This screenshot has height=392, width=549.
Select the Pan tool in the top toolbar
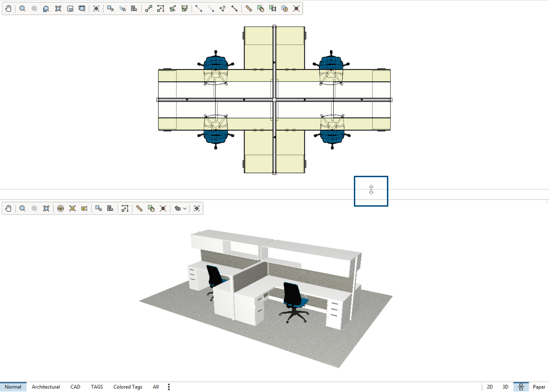[8, 8]
